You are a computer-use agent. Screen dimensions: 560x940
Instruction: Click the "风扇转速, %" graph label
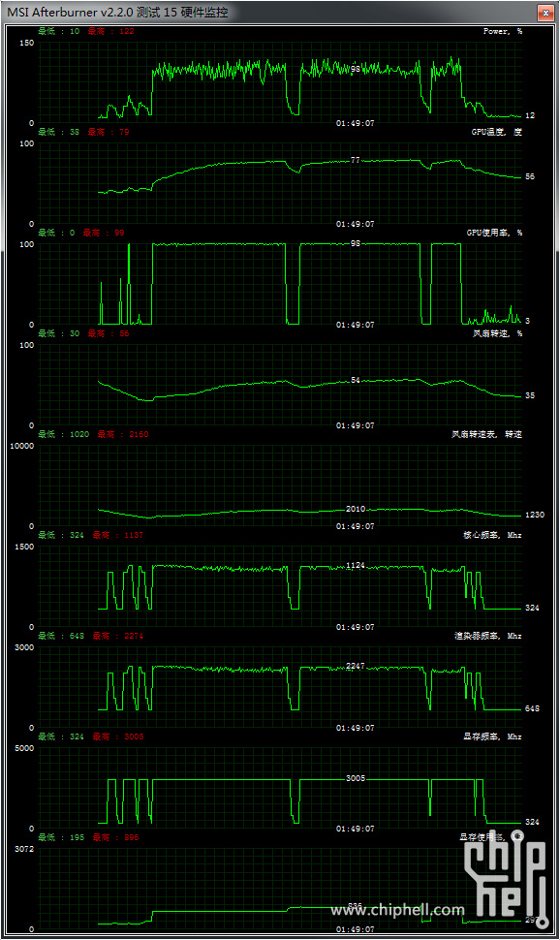point(497,333)
